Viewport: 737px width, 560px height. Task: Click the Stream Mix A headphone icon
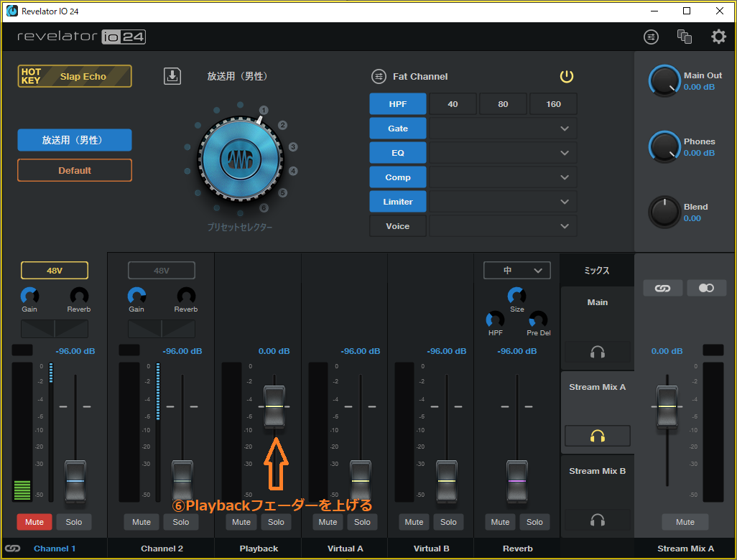(x=598, y=437)
